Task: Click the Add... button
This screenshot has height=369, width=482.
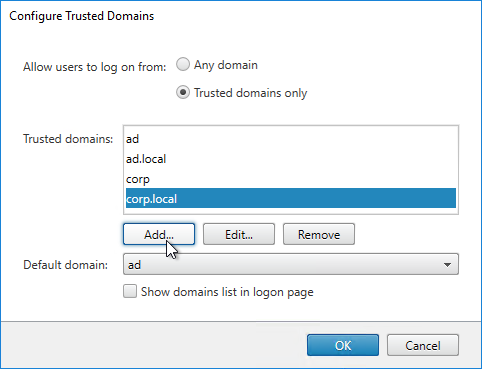Action: pos(159,234)
